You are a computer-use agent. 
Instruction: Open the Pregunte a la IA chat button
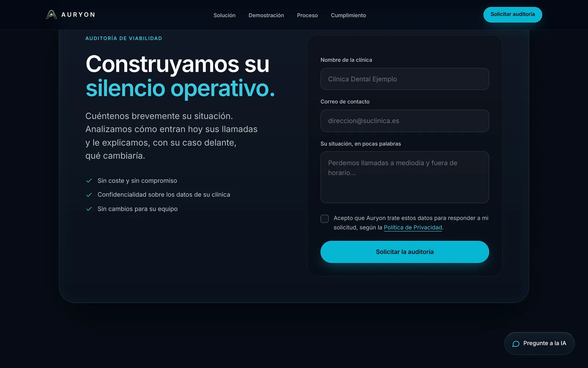(x=539, y=343)
